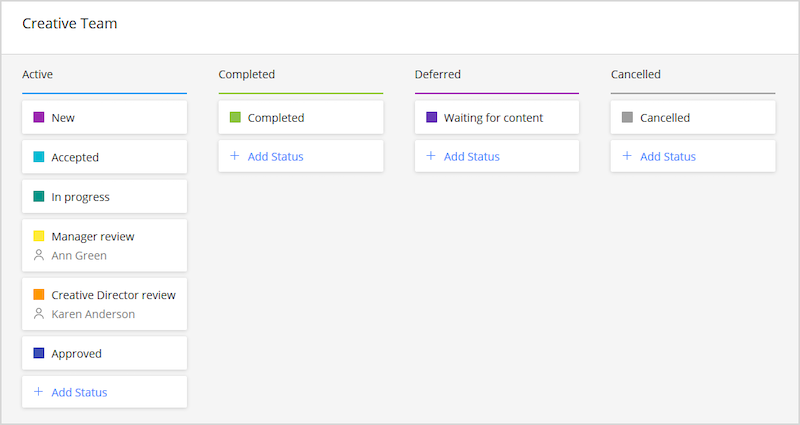Screen dimensions: 800x425
Task: Click the plus icon in Cancelled column
Action: point(627,156)
